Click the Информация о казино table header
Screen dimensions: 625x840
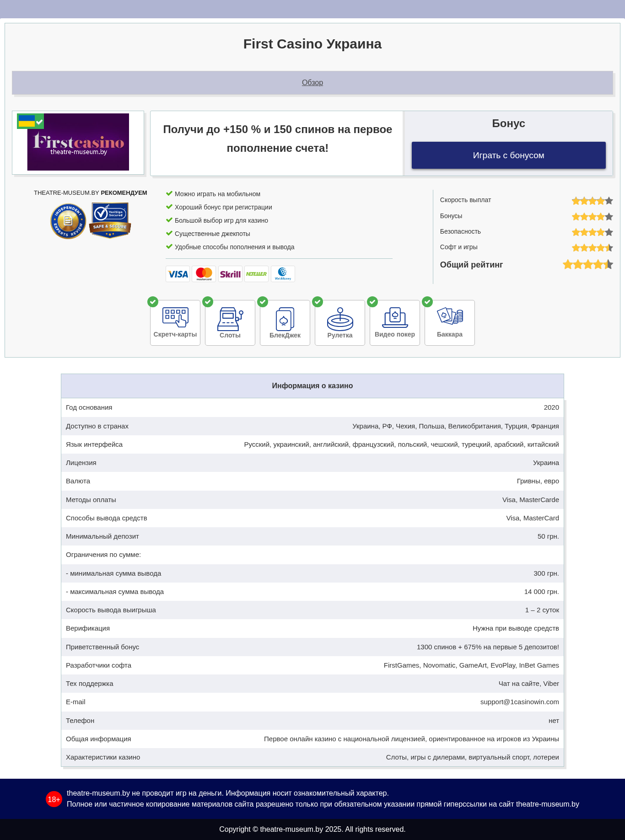pyautogui.click(x=312, y=385)
